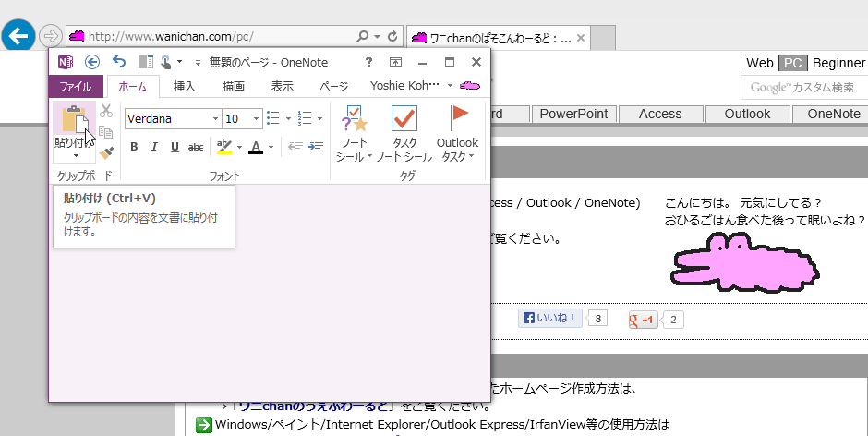868x436 pixels.
Task: Select the ページ ribbon tab
Action: (333, 87)
